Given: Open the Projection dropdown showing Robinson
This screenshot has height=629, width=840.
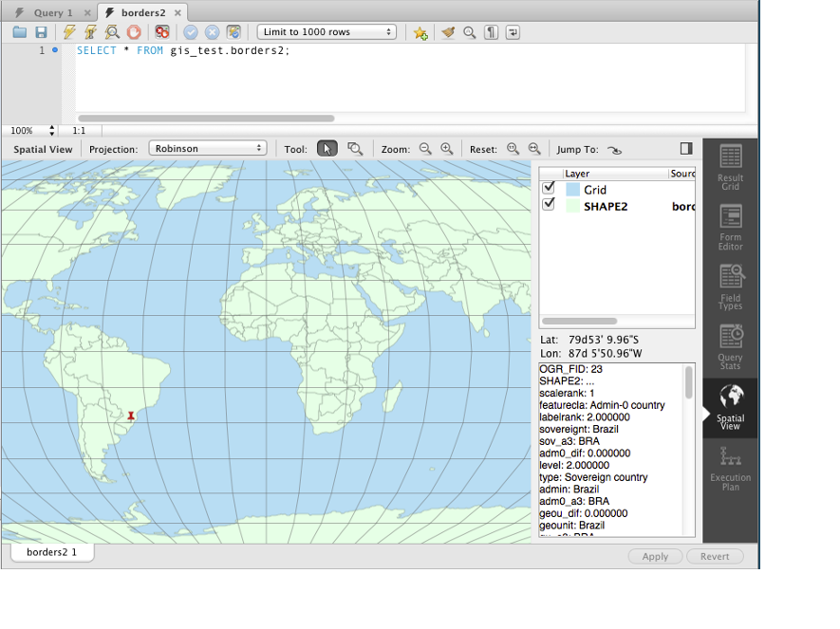Looking at the screenshot, I should [x=207, y=149].
